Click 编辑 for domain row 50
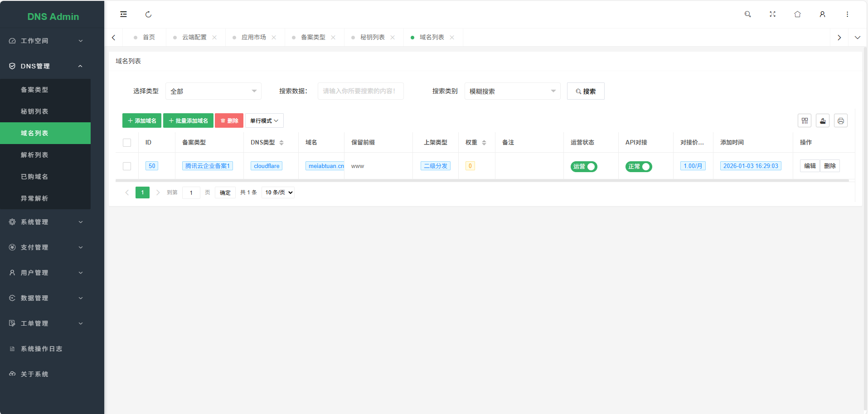Screen dimensions: 868x414 coord(810,166)
